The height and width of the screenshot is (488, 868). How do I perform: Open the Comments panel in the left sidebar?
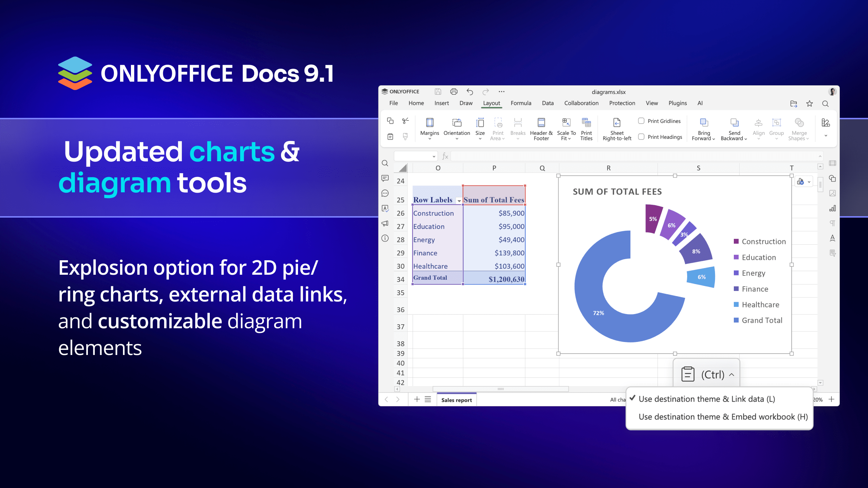point(385,178)
